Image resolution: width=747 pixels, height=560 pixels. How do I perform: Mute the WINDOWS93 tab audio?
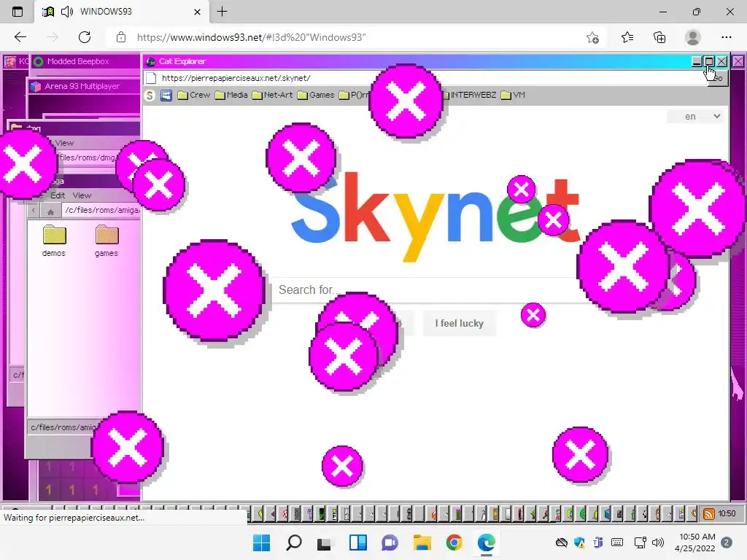click(x=67, y=12)
